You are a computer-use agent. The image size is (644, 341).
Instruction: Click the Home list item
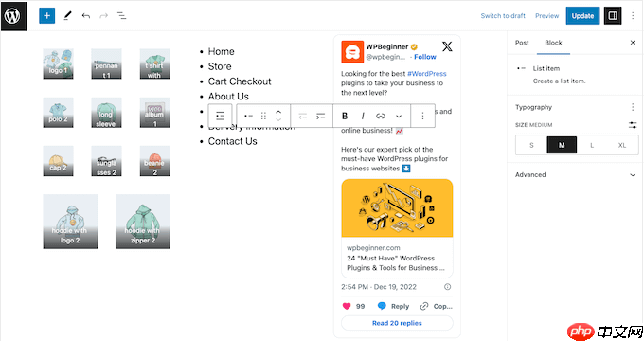221,51
